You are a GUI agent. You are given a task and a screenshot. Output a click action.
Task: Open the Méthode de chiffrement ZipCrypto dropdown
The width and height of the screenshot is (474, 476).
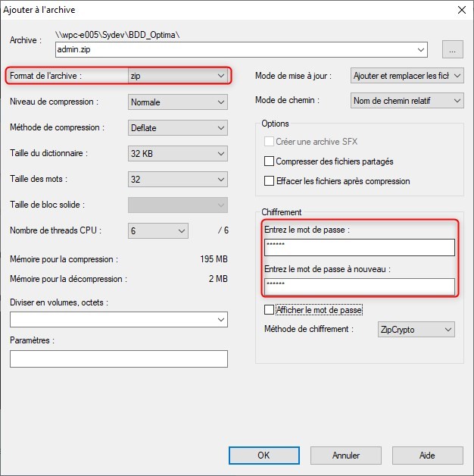[416, 330]
